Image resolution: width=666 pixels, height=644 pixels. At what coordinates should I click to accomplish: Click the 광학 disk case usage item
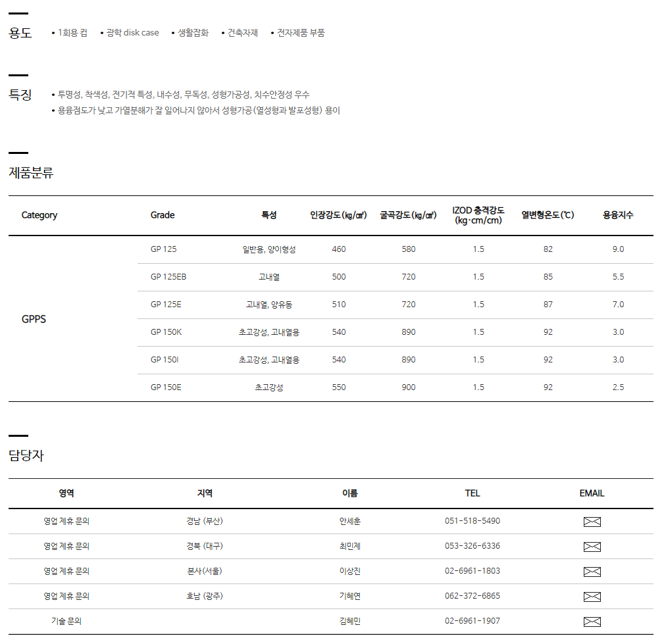[x=132, y=33]
